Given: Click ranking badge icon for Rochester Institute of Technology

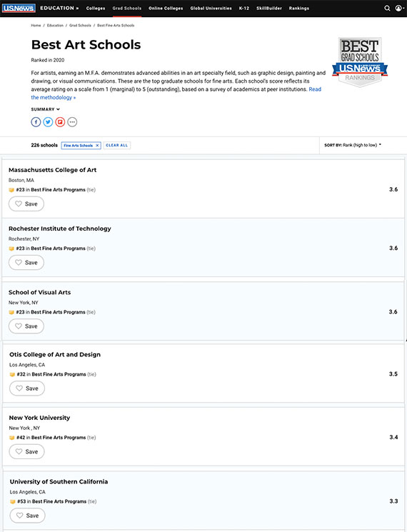Looking at the screenshot, I should [x=11, y=249].
